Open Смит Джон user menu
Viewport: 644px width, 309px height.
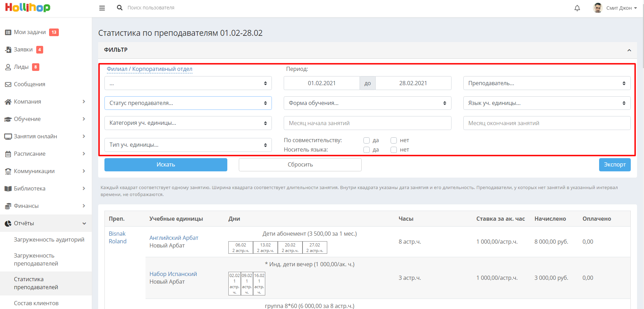tap(622, 8)
